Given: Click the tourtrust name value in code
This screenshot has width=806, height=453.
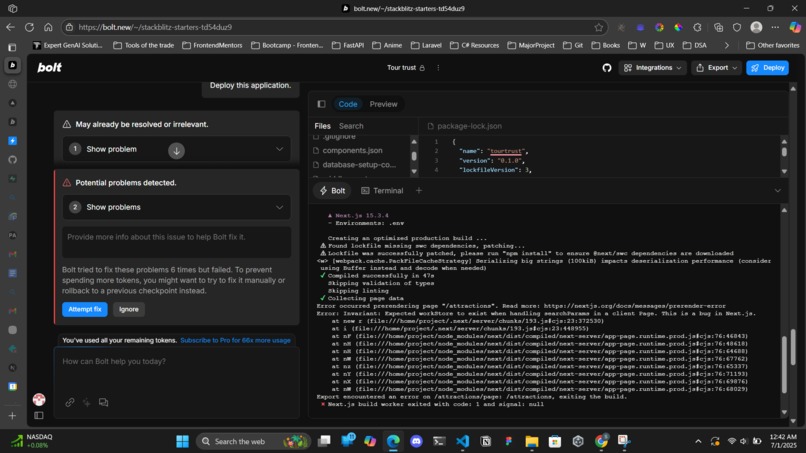Looking at the screenshot, I should pos(506,151).
